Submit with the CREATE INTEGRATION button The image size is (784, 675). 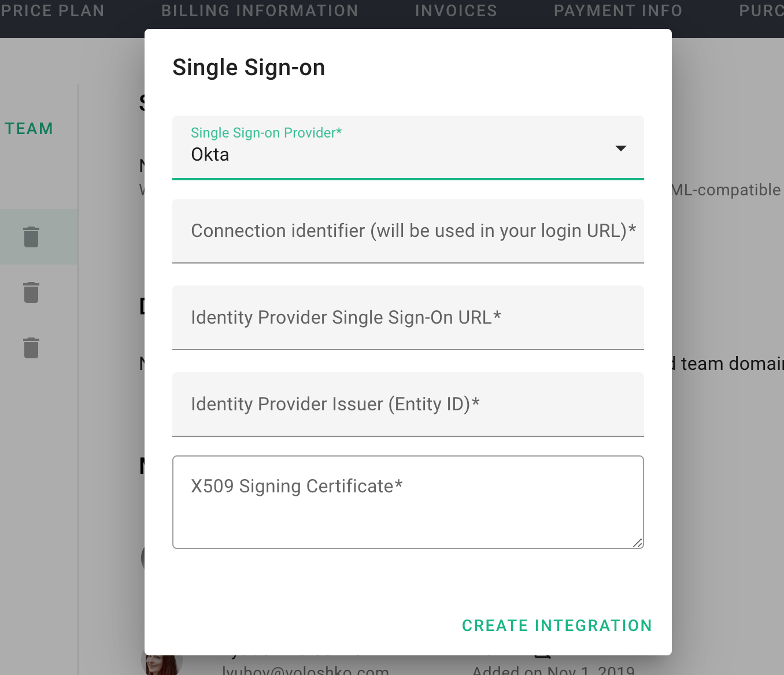[557, 625]
